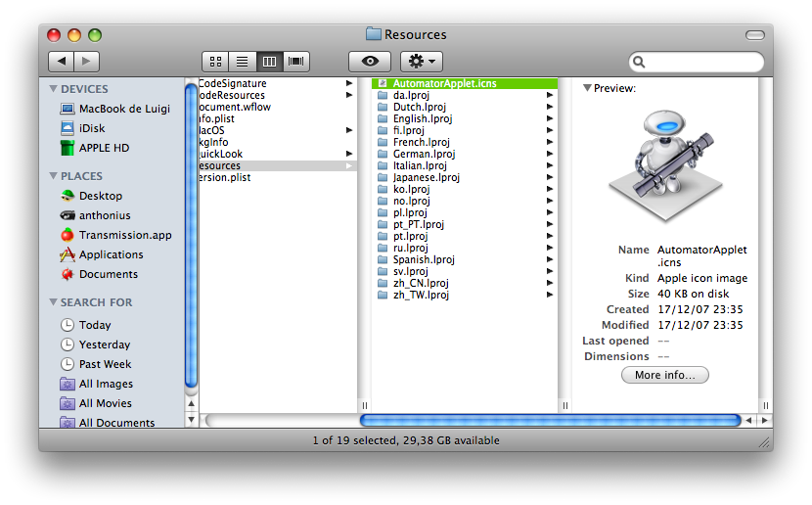Select the version.plist file
Image resolution: width=812 pixels, height=505 pixels.
pos(278,177)
